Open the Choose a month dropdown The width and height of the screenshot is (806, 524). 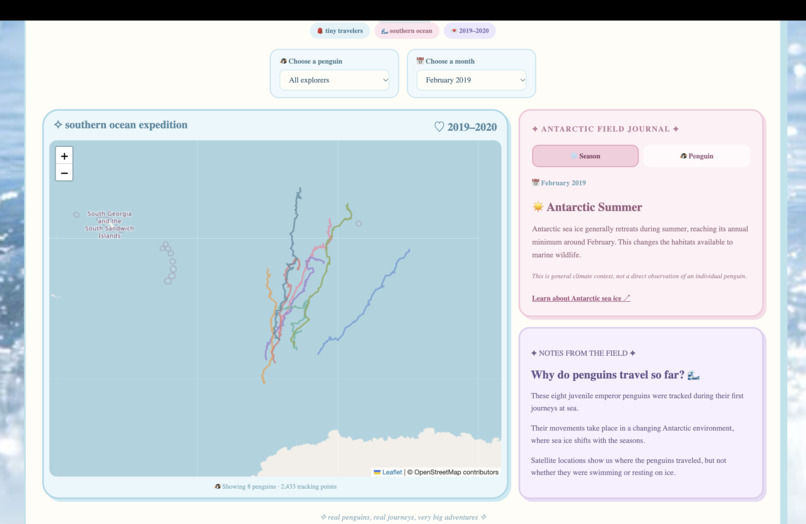(471, 80)
